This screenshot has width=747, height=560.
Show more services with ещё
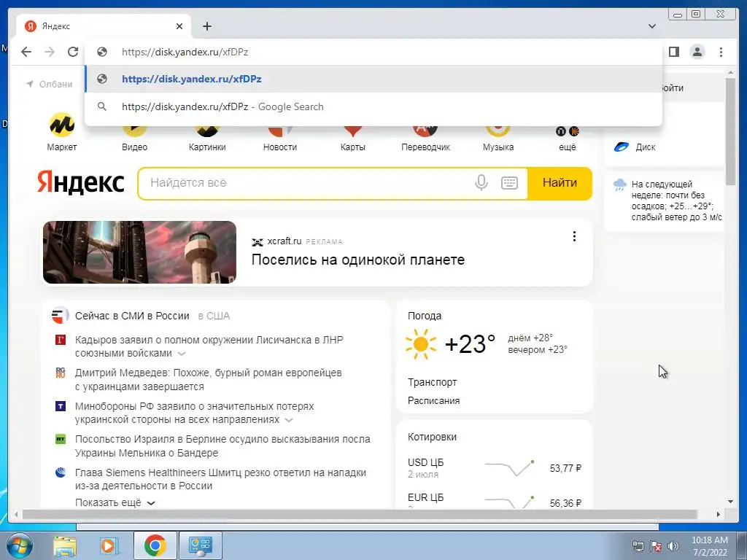[x=568, y=138]
